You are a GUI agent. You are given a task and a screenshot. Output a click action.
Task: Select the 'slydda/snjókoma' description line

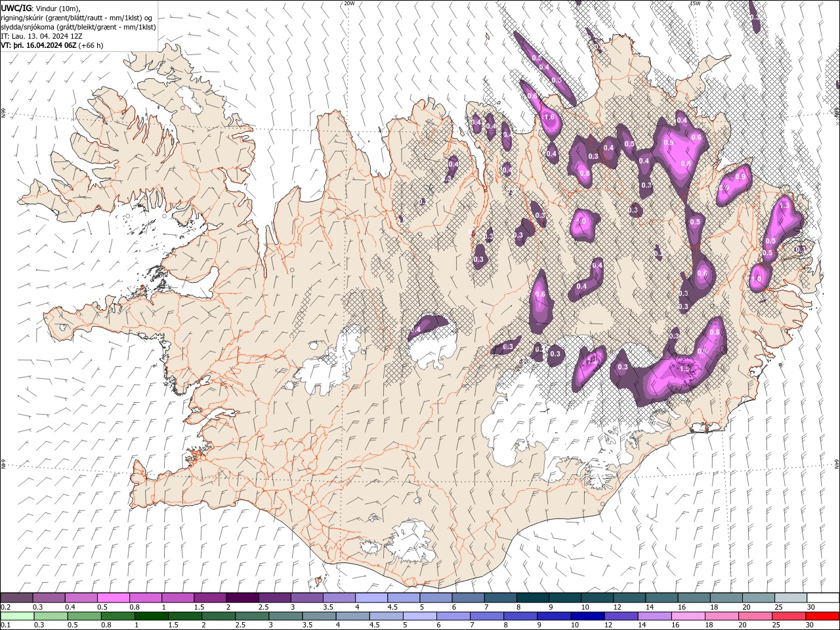[79, 27]
